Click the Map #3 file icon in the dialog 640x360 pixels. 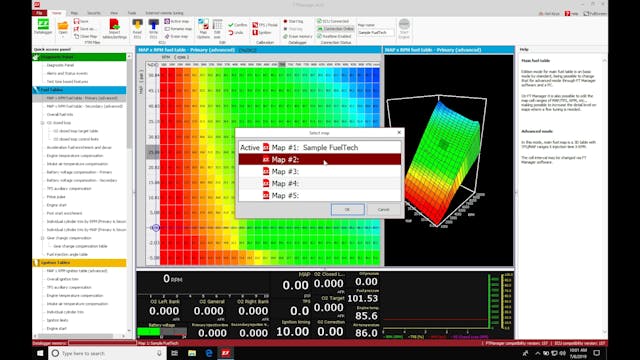coord(266,171)
